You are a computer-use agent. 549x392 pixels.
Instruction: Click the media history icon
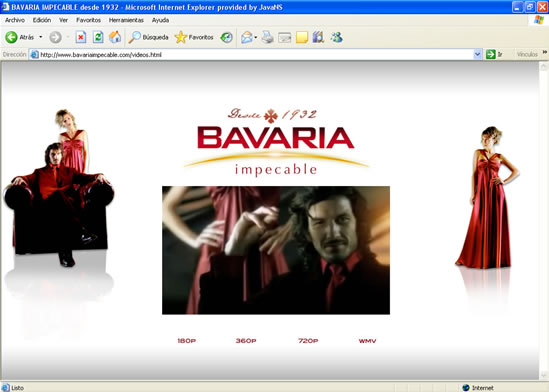click(226, 37)
